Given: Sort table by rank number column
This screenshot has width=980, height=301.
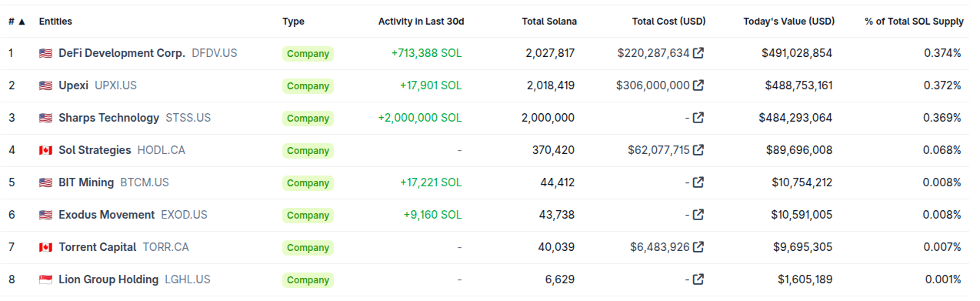Looking at the screenshot, I should click(17, 22).
